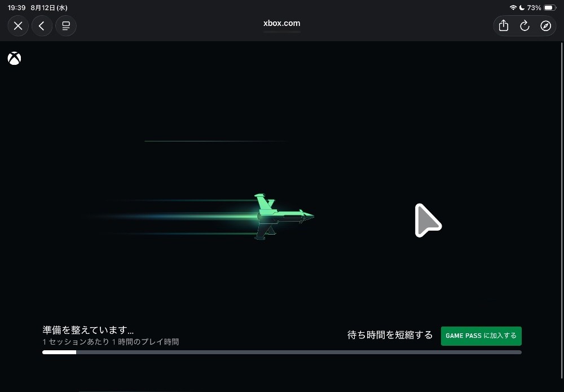Click the 準備を整えています... text
This screenshot has width=564, height=392.
pyautogui.click(x=88, y=330)
